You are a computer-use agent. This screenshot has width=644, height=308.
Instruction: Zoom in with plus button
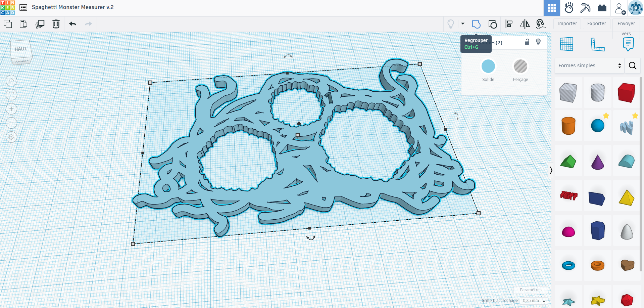pos(11,109)
